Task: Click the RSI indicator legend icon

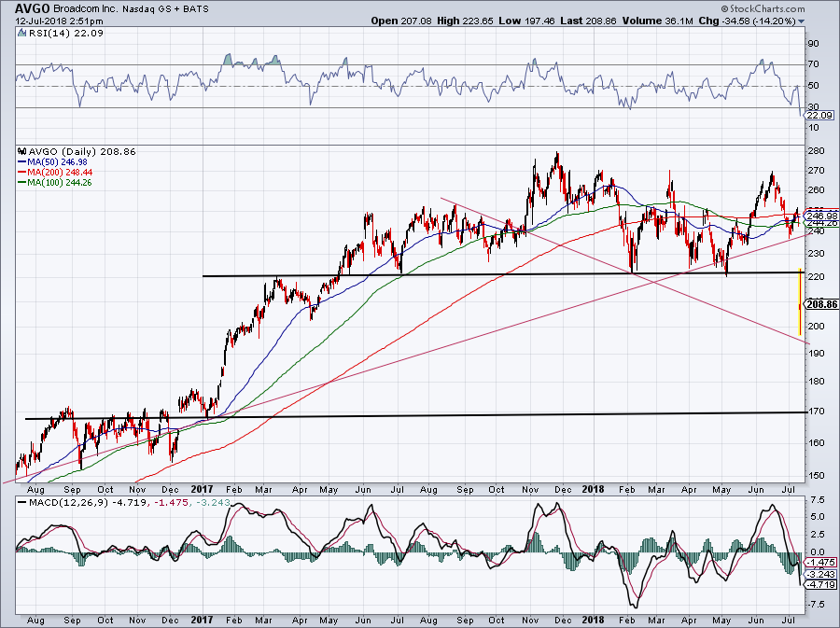Action: point(21,33)
